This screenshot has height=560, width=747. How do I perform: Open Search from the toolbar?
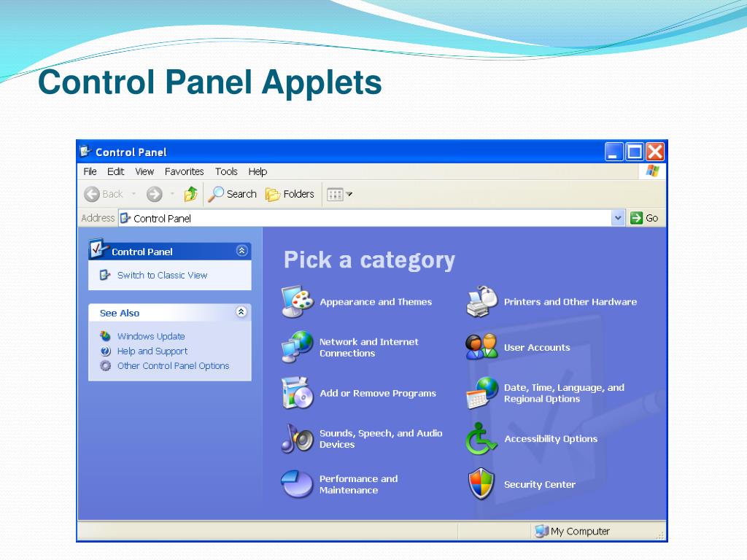(233, 194)
